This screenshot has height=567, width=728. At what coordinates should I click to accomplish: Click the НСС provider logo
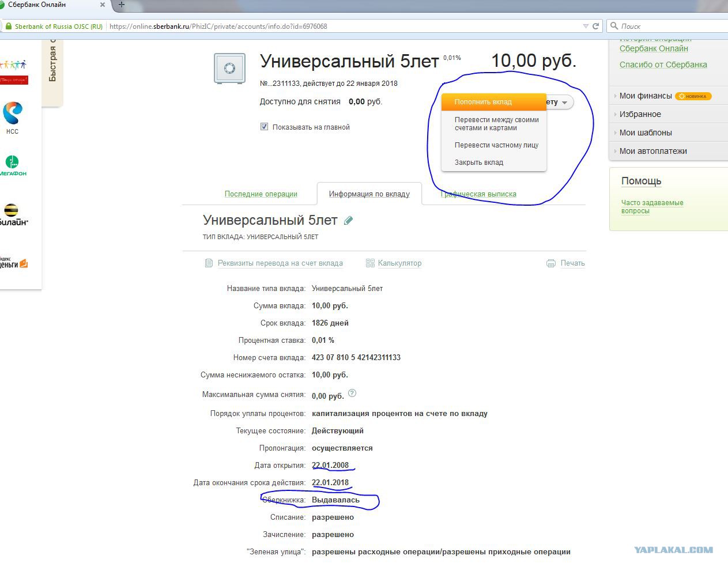click(x=13, y=118)
